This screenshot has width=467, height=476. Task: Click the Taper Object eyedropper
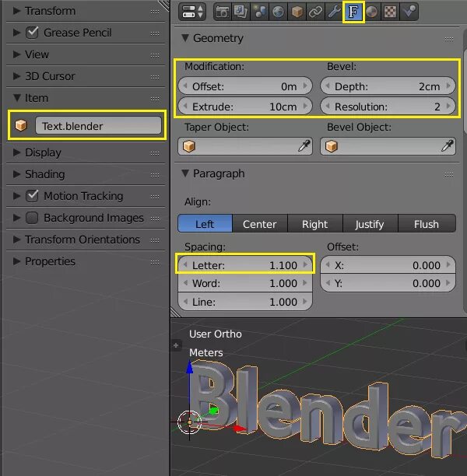(304, 146)
